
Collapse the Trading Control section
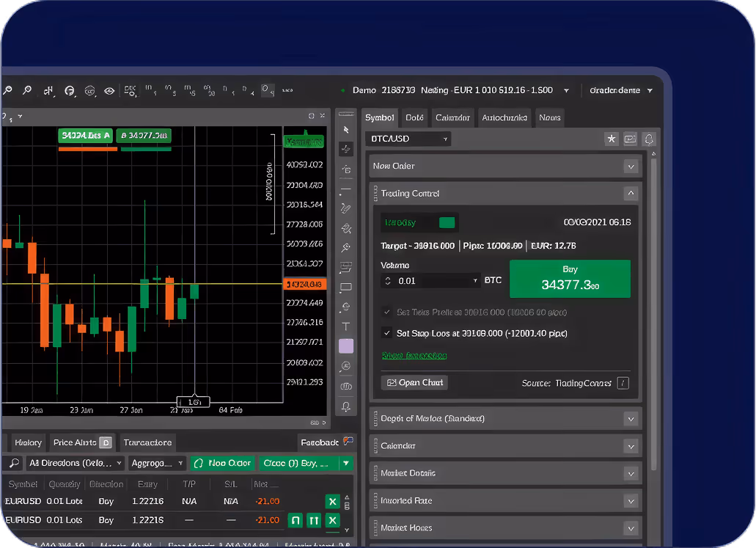click(630, 193)
